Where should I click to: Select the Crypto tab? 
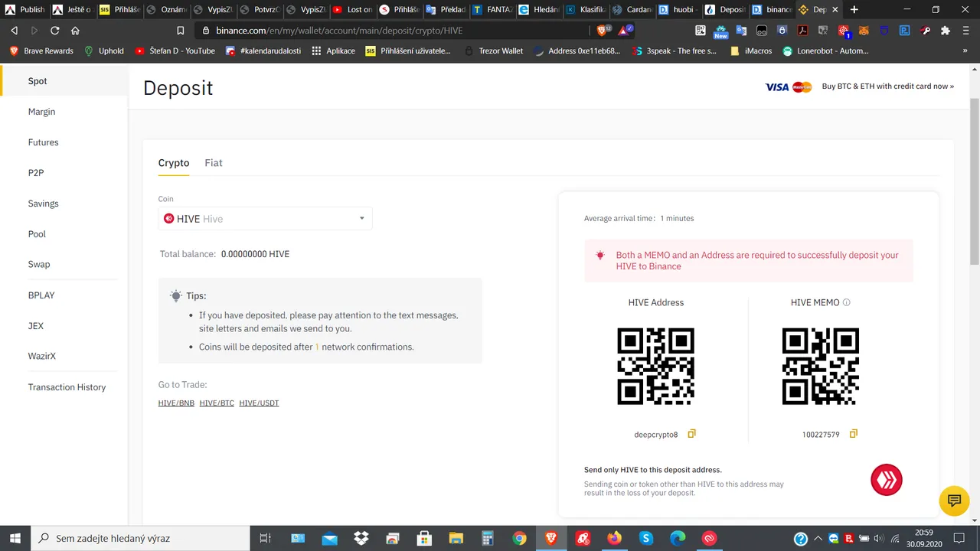tap(174, 163)
